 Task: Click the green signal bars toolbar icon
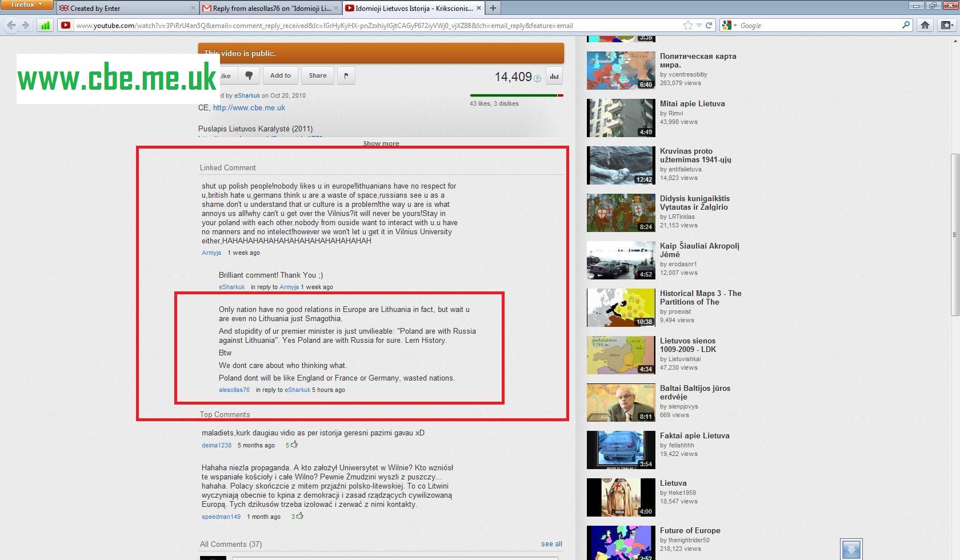click(x=45, y=25)
